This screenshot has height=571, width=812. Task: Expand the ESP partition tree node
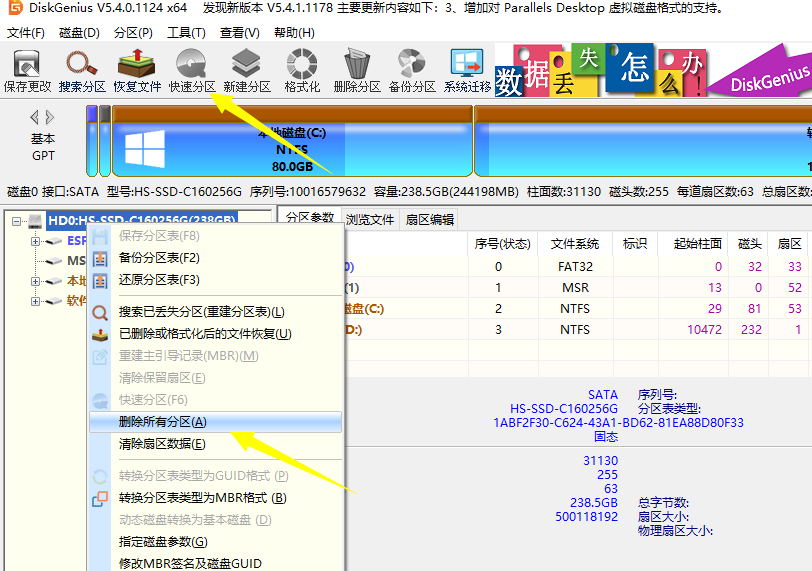35,241
